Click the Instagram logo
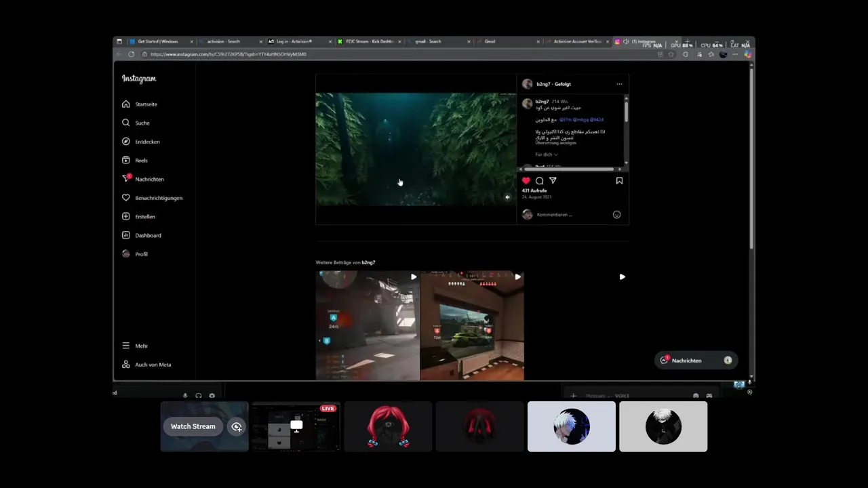Screen dimensions: 868x488 tap(139, 79)
